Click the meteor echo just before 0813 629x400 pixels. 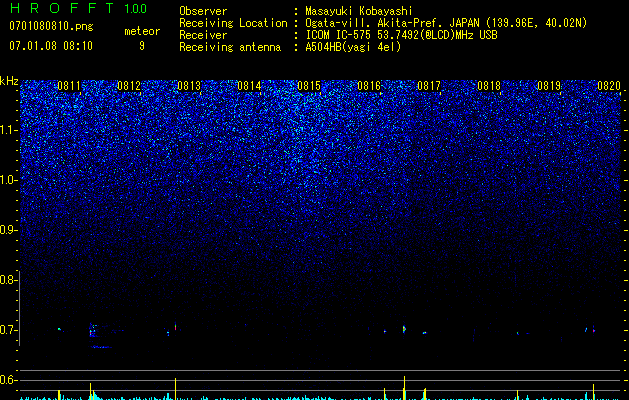tap(175, 327)
